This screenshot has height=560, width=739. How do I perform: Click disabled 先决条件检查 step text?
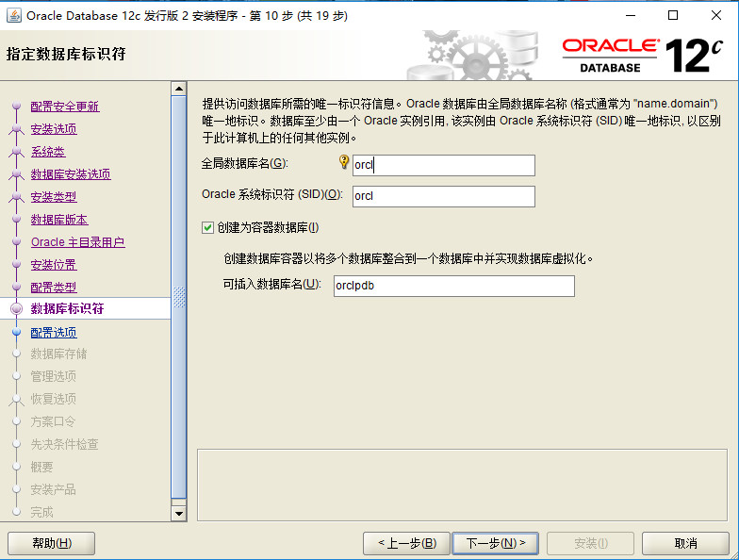[x=64, y=445]
